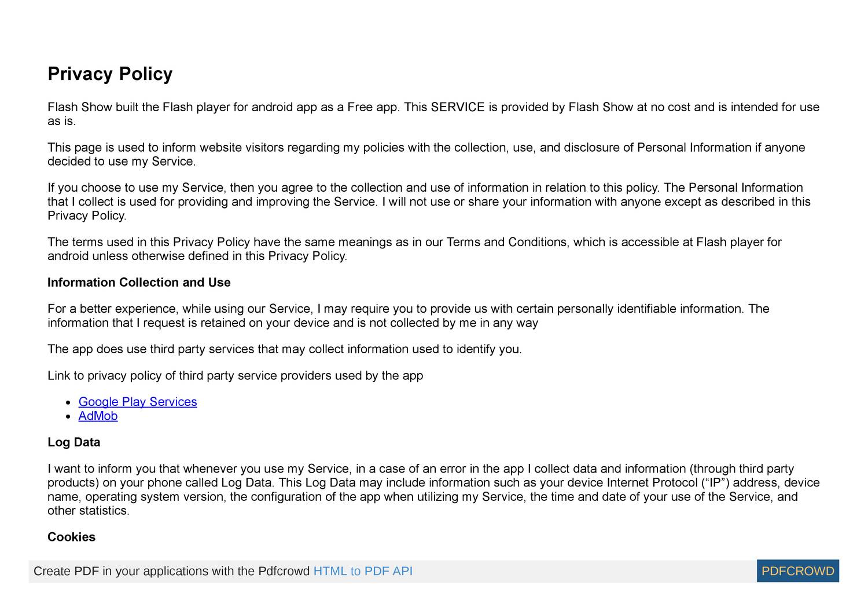Open the AdMob privacy policy link
Screen dimensions: 868x615
click(98, 416)
